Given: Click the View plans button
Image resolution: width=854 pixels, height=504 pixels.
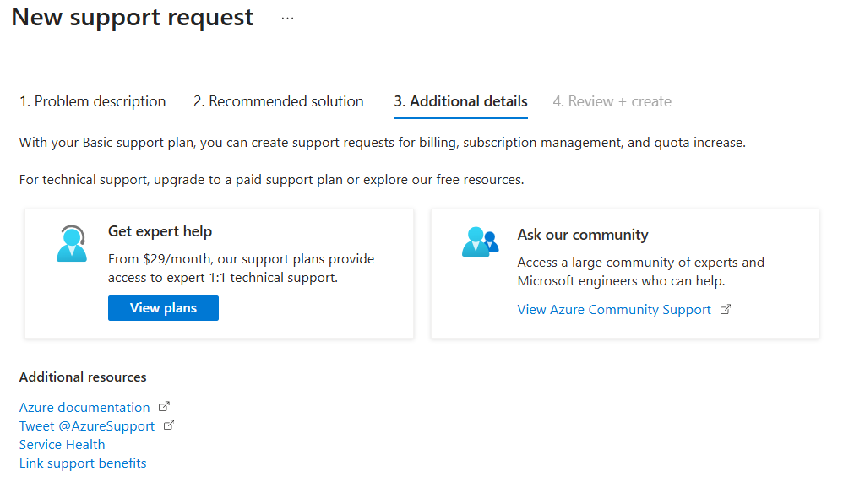Looking at the screenshot, I should pos(163,308).
